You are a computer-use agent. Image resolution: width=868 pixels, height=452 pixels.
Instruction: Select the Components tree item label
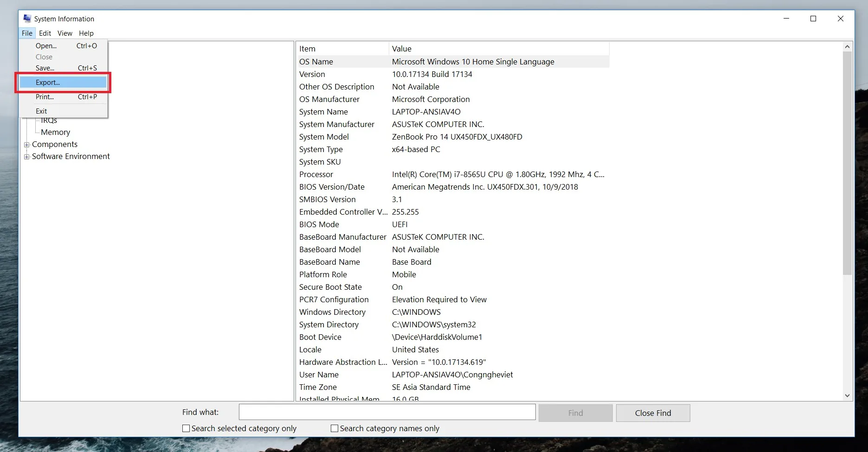click(55, 145)
